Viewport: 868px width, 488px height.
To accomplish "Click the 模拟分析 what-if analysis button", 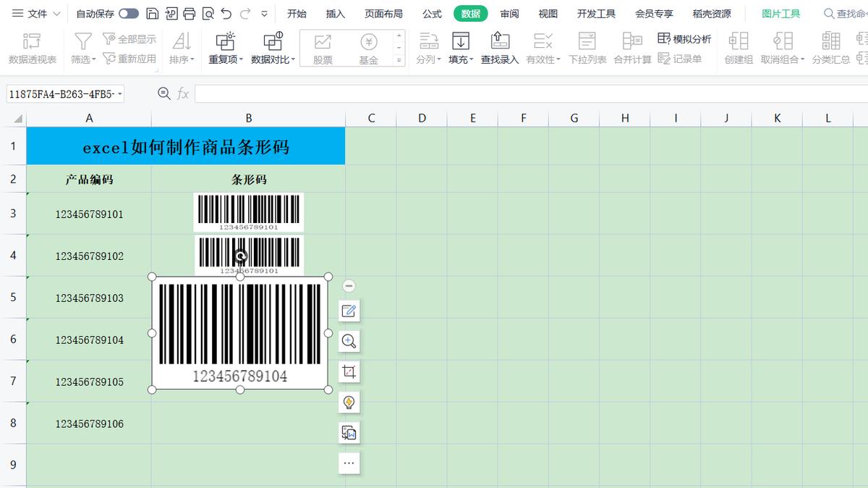I will click(x=679, y=39).
